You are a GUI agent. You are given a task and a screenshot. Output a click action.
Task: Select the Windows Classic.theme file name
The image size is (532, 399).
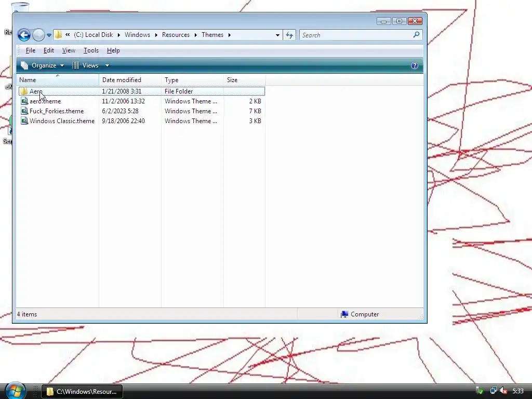(62, 121)
